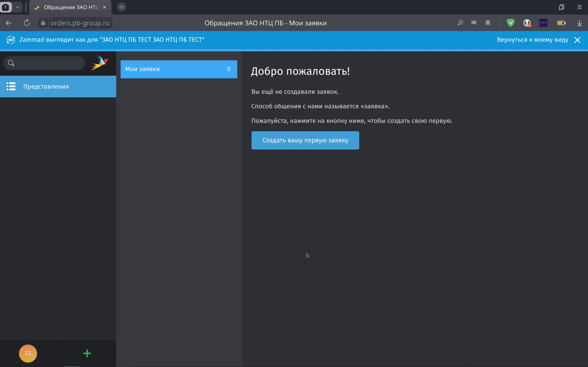Click the padlock site security icon
The height and width of the screenshot is (367, 588).
pos(43,23)
